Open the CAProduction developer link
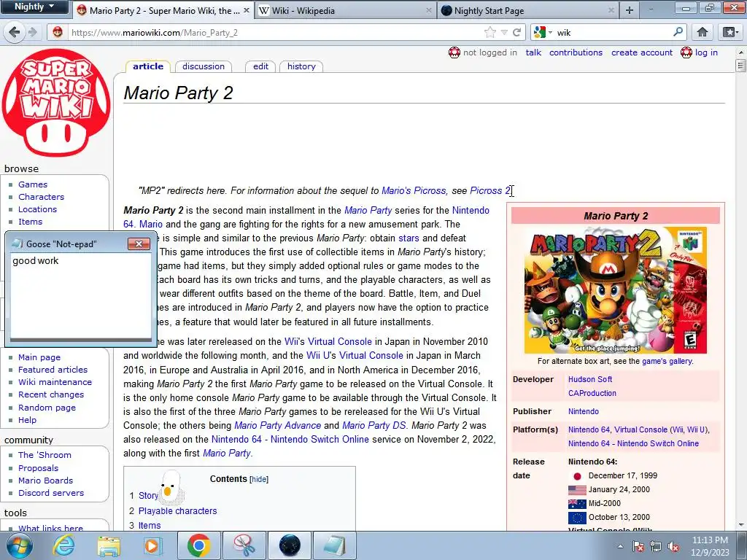 (x=592, y=393)
